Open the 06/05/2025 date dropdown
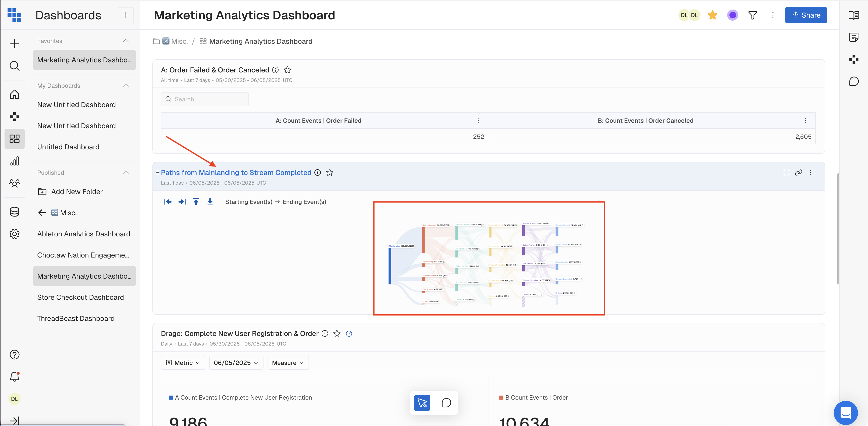868x426 pixels. pos(236,363)
